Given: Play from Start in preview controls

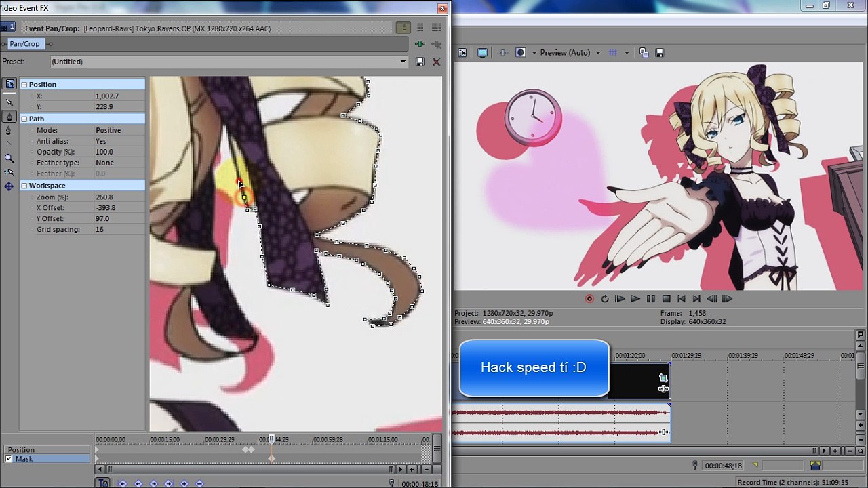Looking at the screenshot, I should (x=620, y=299).
